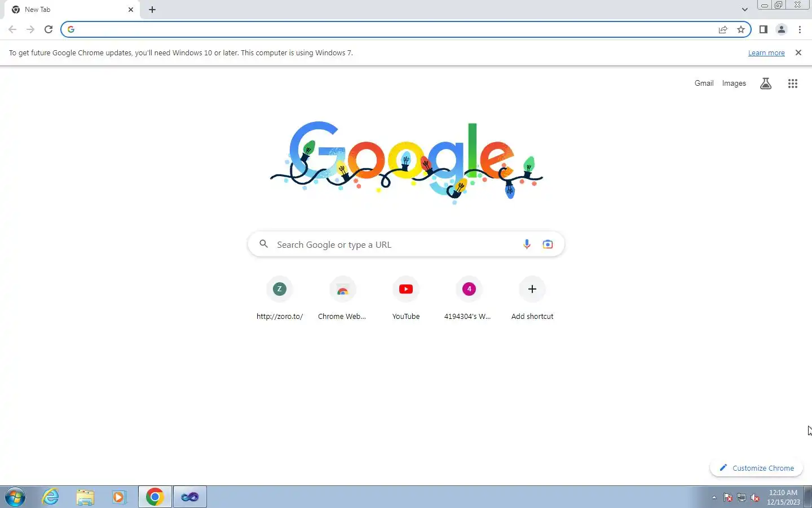The image size is (812, 508).
Task: Dismiss the Windows 7 update infobar
Action: pyautogui.click(x=798, y=52)
